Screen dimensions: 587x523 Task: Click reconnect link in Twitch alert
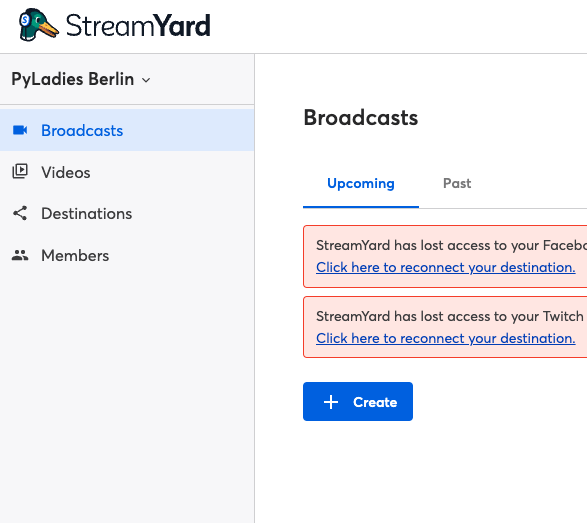(445, 338)
